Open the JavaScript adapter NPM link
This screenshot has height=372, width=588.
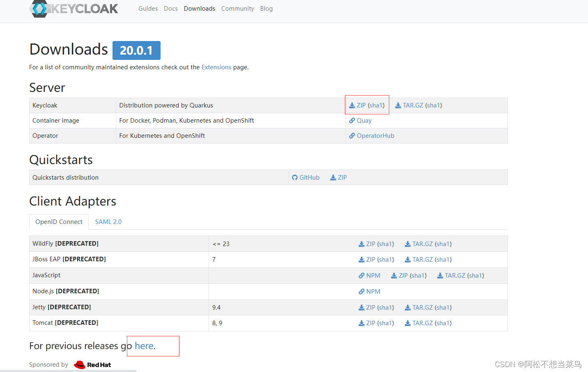pos(373,276)
